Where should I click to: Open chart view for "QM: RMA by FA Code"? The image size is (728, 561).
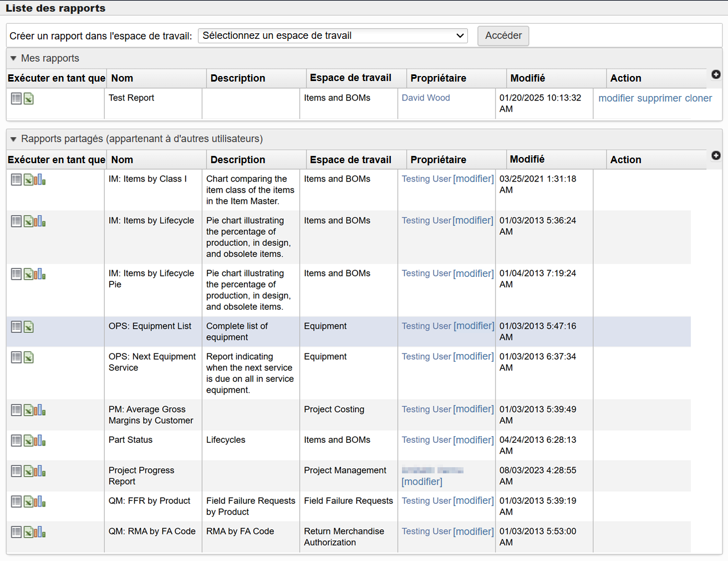(39, 532)
